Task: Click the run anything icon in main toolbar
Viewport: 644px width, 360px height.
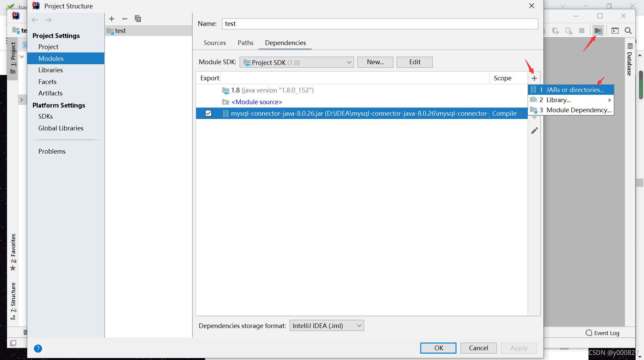Action: tap(615, 31)
